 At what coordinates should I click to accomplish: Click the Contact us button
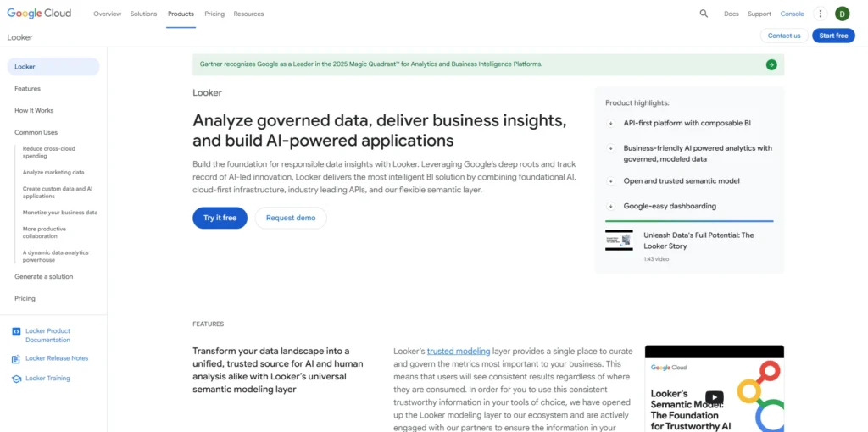[784, 36]
